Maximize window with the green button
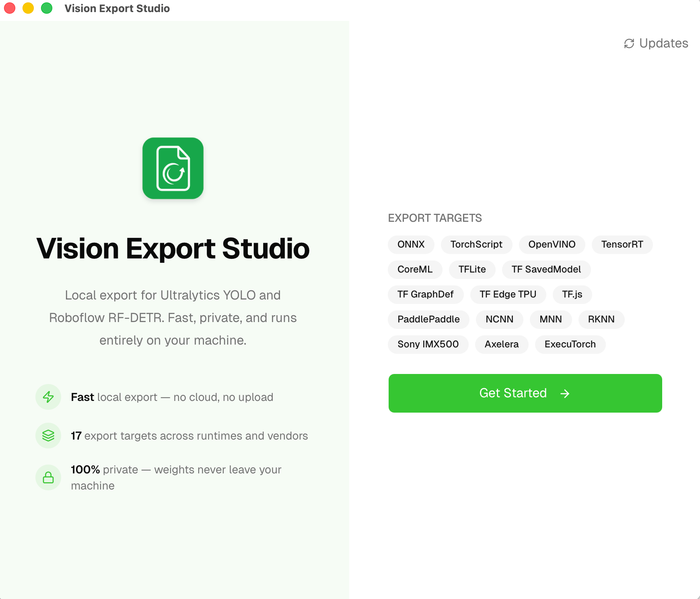This screenshot has height=599, width=700. click(x=47, y=8)
